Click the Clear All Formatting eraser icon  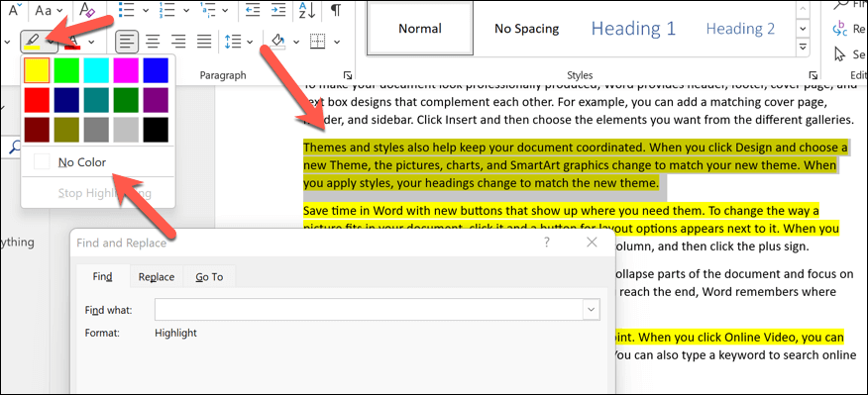point(86,10)
